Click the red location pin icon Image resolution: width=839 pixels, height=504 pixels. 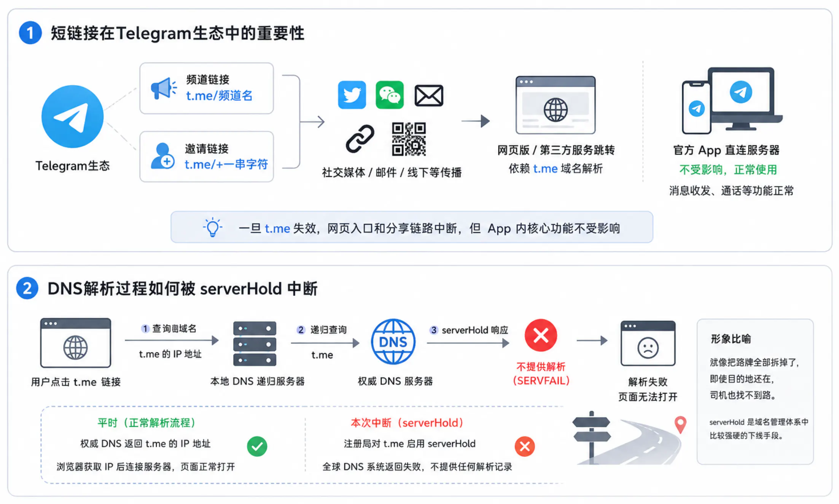[680, 425]
